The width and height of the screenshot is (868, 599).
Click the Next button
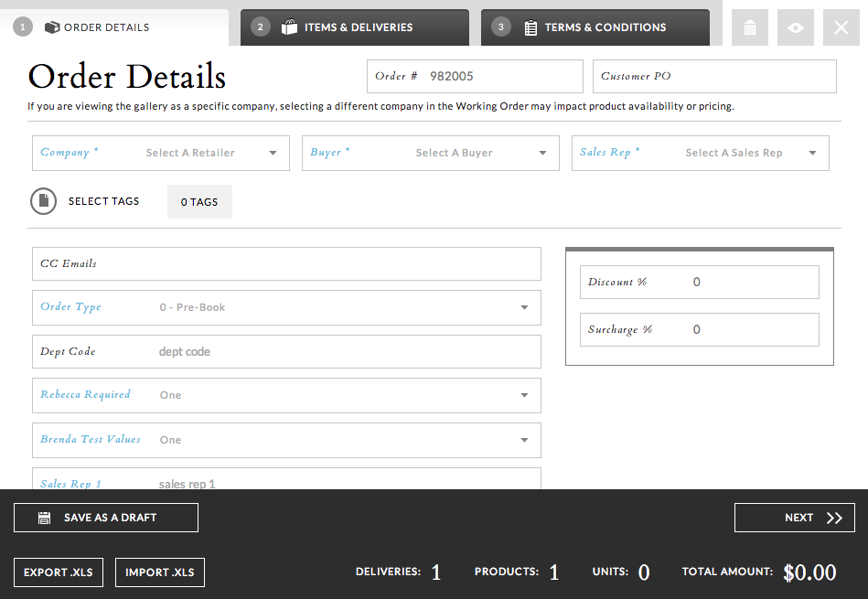pos(795,518)
